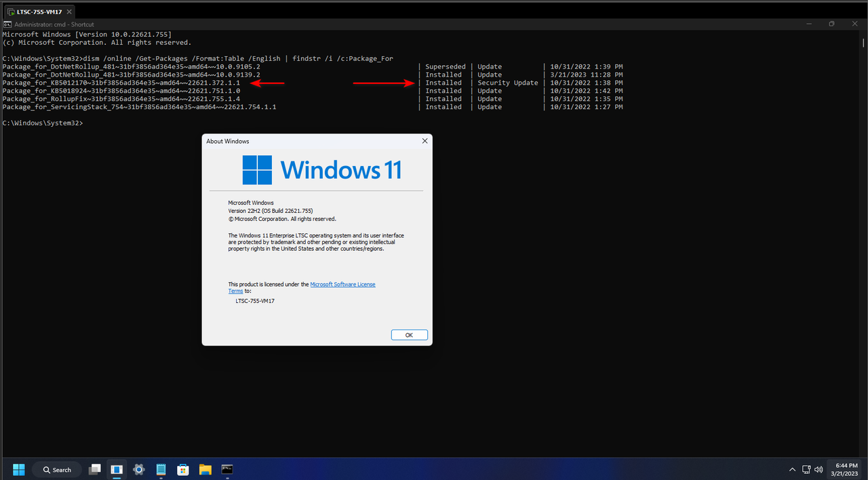Click the network status tray icon
Image resolution: width=868 pixels, height=480 pixels.
(x=807, y=469)
